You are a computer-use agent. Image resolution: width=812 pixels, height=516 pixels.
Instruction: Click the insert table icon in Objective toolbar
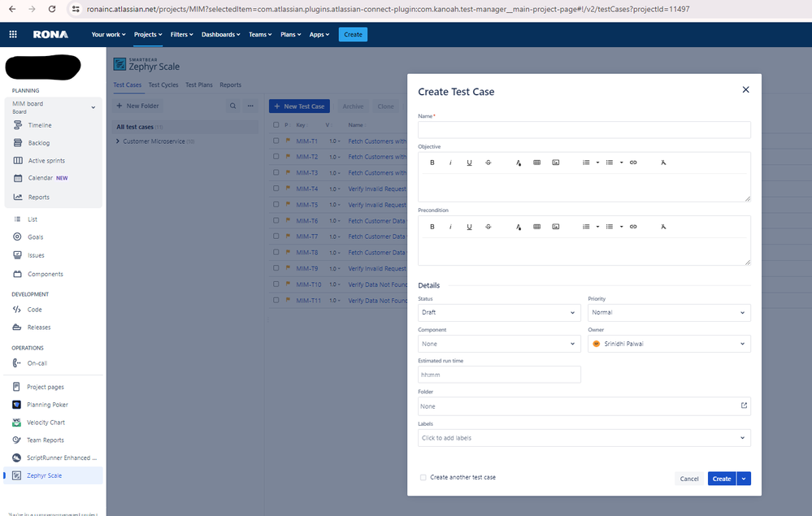point(536,163)
